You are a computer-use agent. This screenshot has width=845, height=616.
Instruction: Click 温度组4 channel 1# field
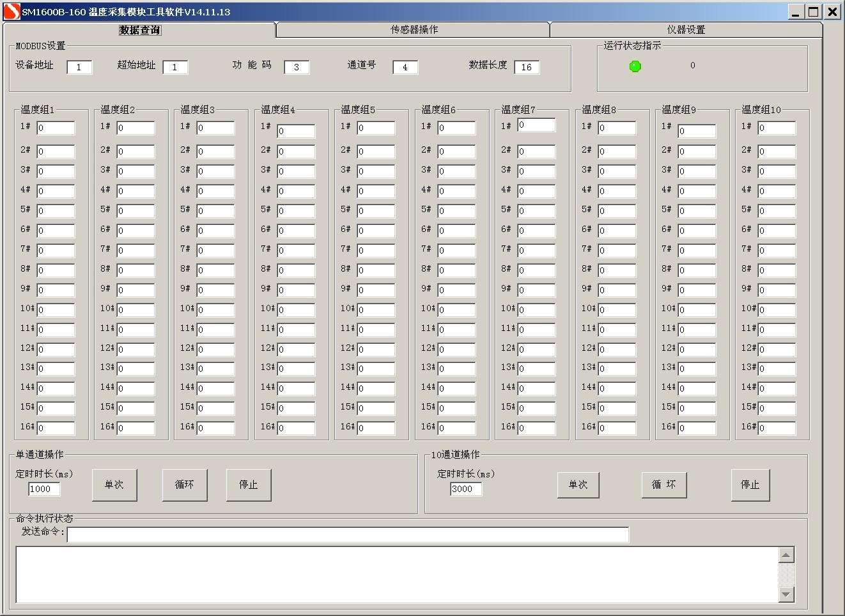(x=296, y=131)
